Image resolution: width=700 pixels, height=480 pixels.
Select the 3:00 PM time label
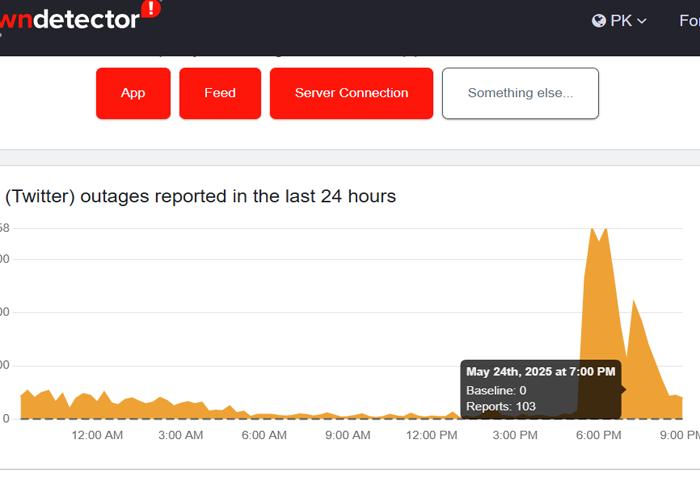[516, 435]
